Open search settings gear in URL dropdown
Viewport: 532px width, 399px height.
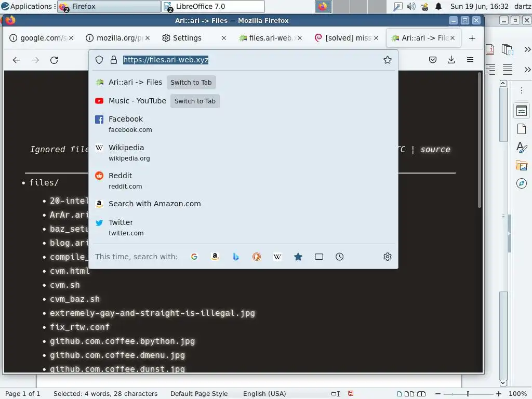click(x=388, y=257)
